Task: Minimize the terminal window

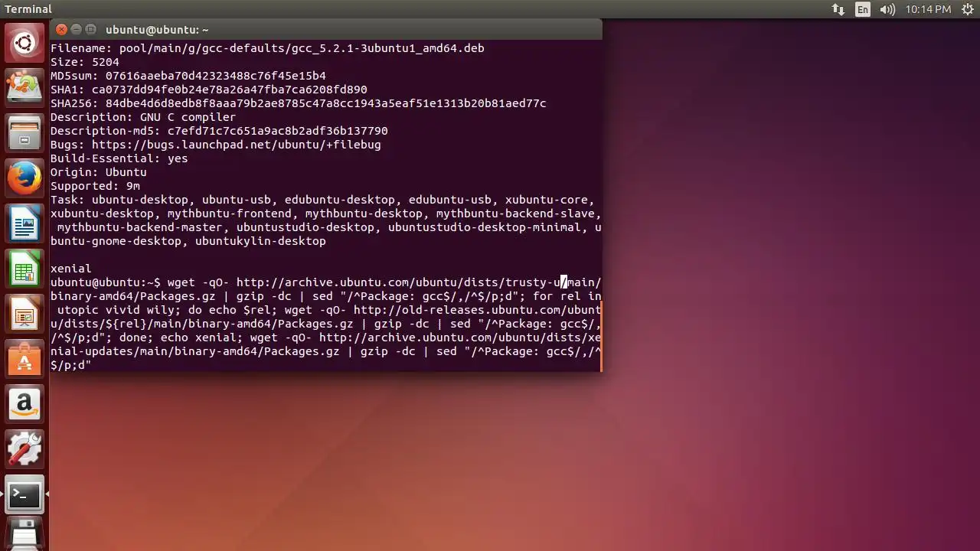Action: pyautogui.click(x=76, y=29)
